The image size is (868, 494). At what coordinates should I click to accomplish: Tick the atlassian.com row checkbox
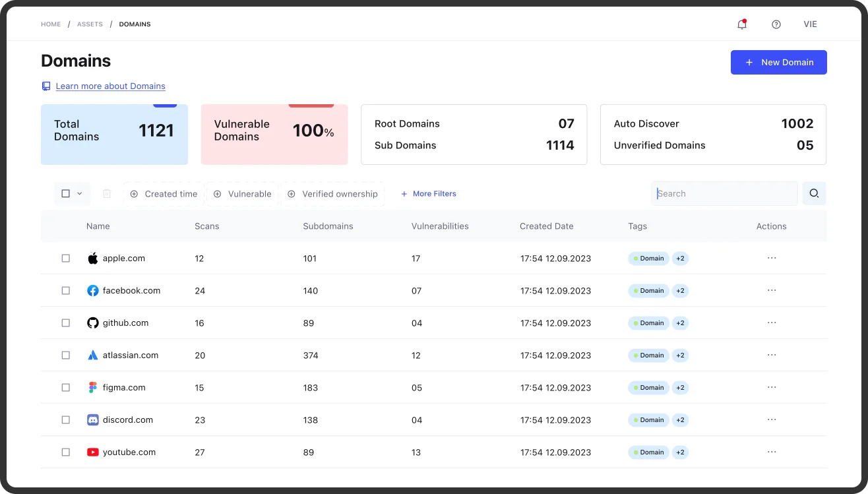(66, 355)
